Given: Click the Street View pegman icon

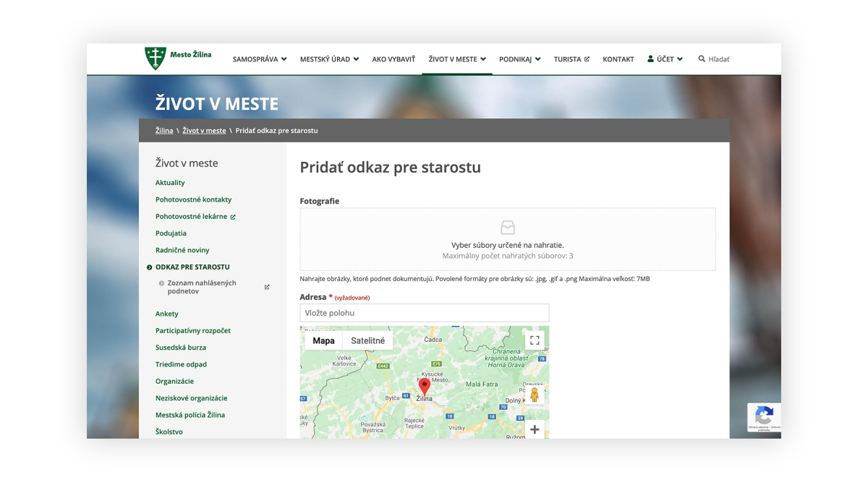Looking at the screenshot, I should [x=535, y=395].
